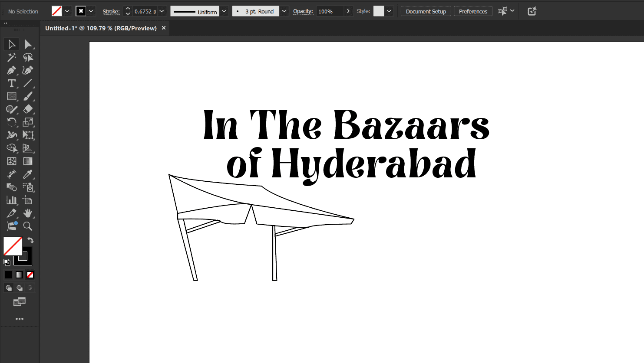Select the Eraser tool
Viewport: 644px width, 363px height.
(x=28, y=109)
